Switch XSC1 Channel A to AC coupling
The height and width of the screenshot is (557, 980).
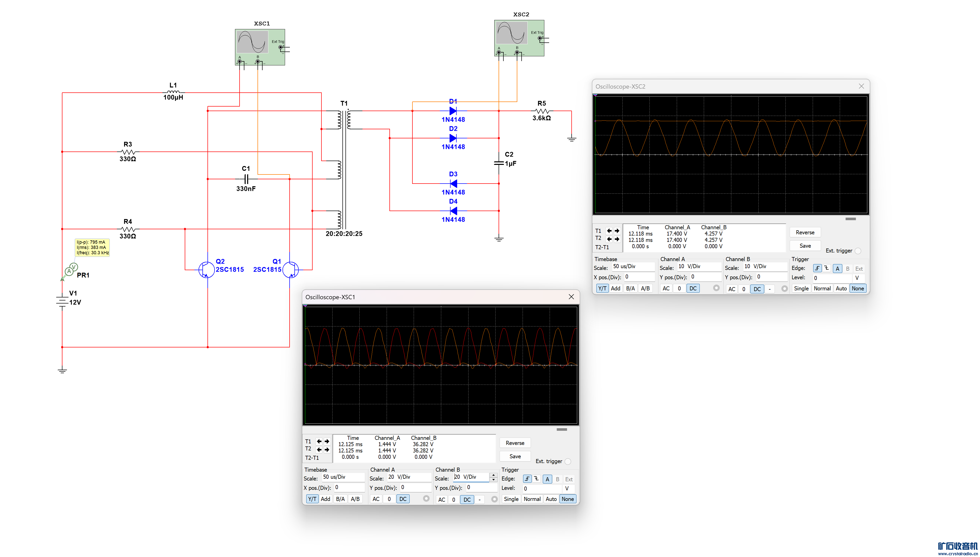point(376,499)
